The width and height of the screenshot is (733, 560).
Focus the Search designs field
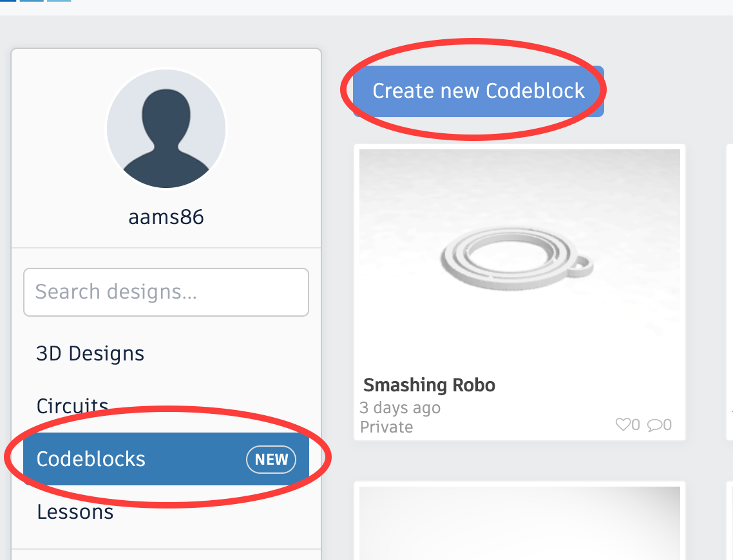tap(166, 292)
